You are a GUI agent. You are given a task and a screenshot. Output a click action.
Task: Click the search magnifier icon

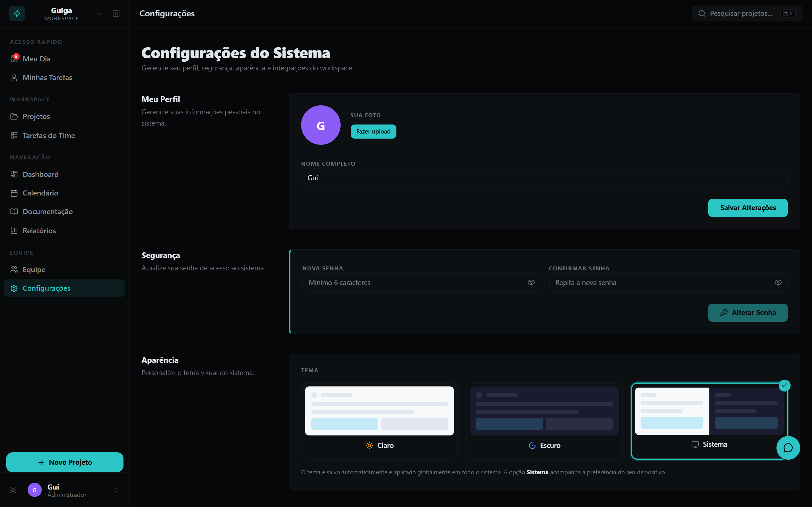click(703, 14)
